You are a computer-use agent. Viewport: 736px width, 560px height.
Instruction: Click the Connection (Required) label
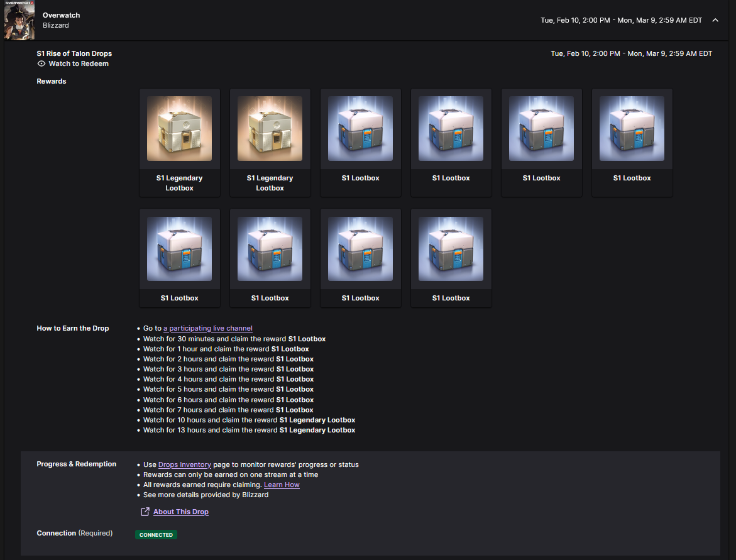point(75,533)
